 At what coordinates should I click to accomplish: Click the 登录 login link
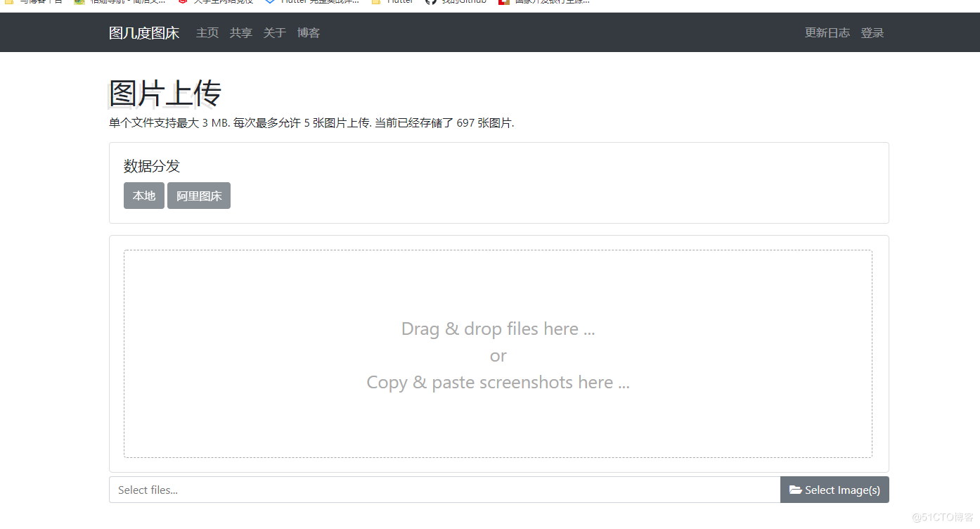coord(872,33)
